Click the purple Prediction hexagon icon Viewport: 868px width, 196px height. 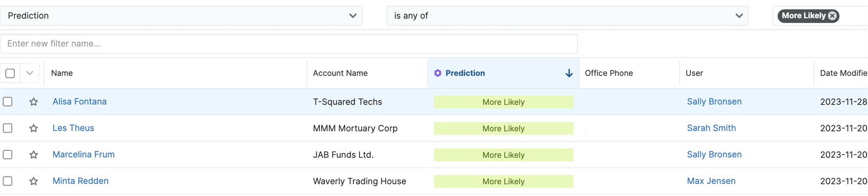point(438,73)
